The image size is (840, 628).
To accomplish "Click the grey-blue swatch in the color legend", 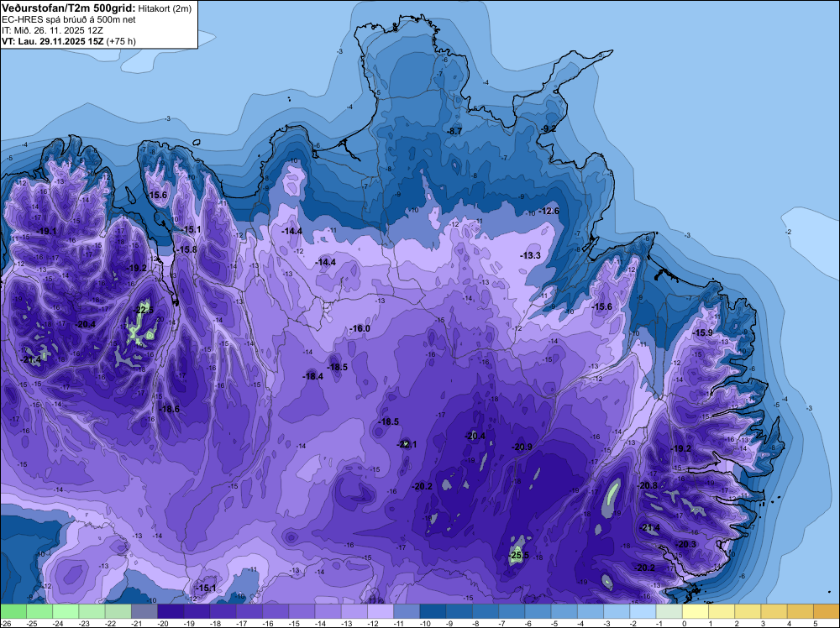I will point(144,611).
